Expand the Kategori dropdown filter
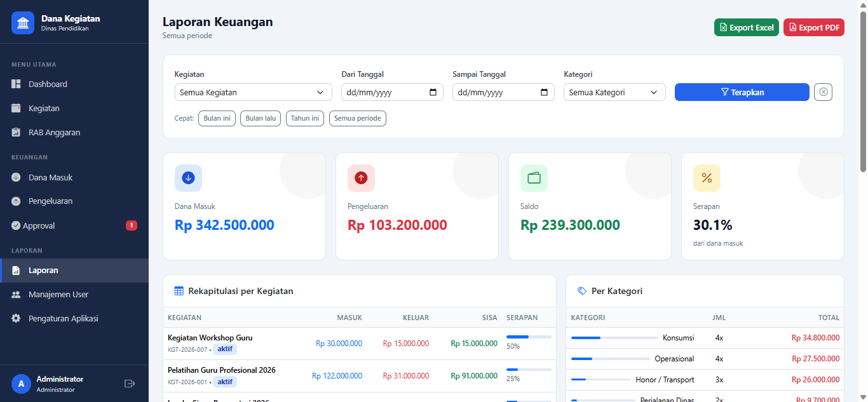Image resolution: width=868 pixels, height=402 pixels. point(614,92)
